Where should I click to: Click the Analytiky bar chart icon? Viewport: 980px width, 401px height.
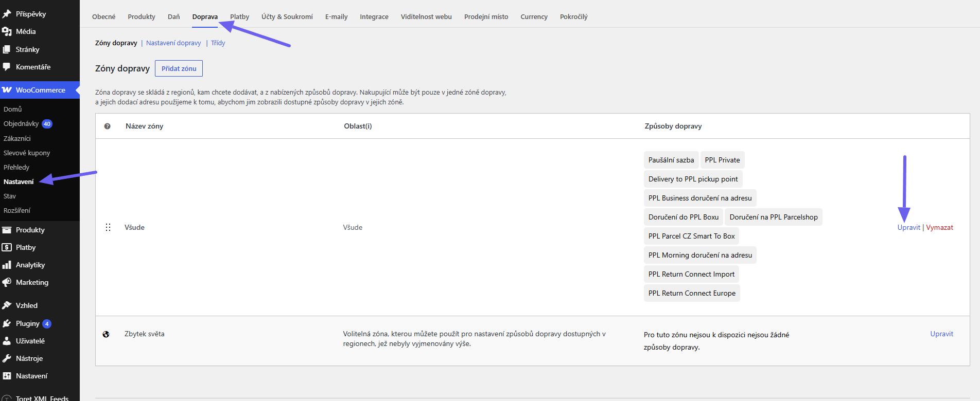[7, 265]
